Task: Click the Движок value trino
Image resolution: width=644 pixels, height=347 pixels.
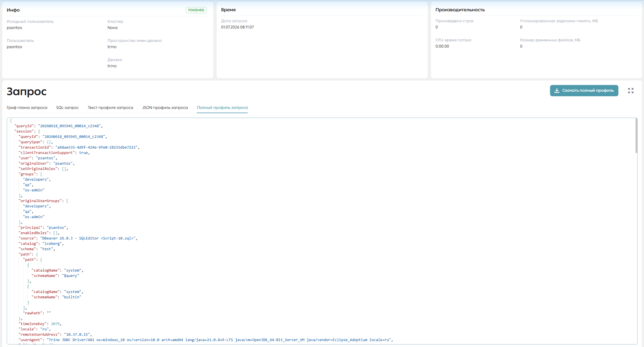Action: (112, 66)
